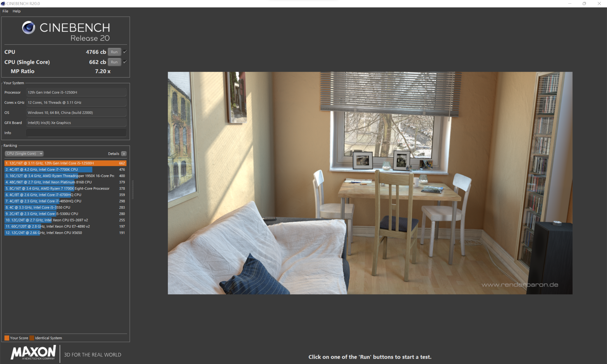Click the title bar Cinebench app icon
Screen dimensions: 607x364
pyautogui.click(x=3, y=3)
